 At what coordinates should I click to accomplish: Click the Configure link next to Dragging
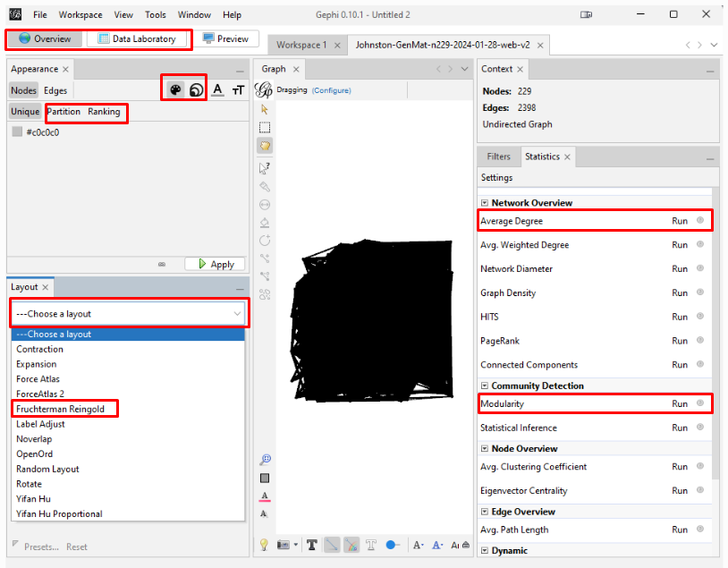332,90
